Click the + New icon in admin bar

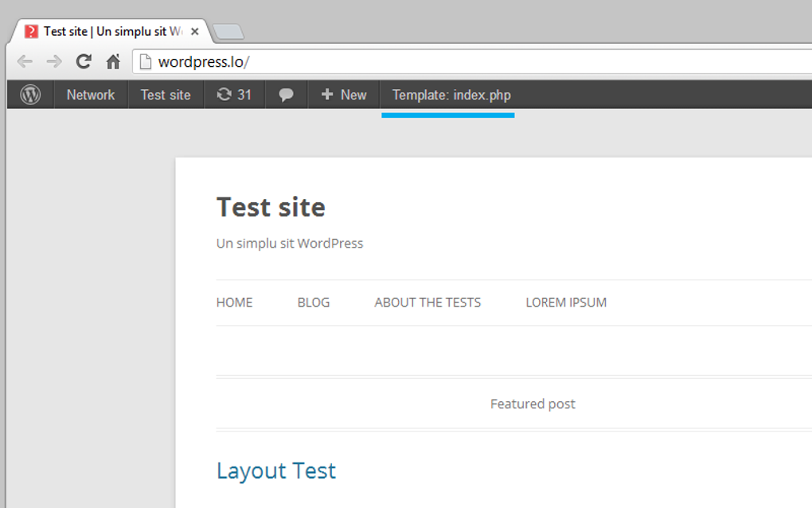[343, 95]
